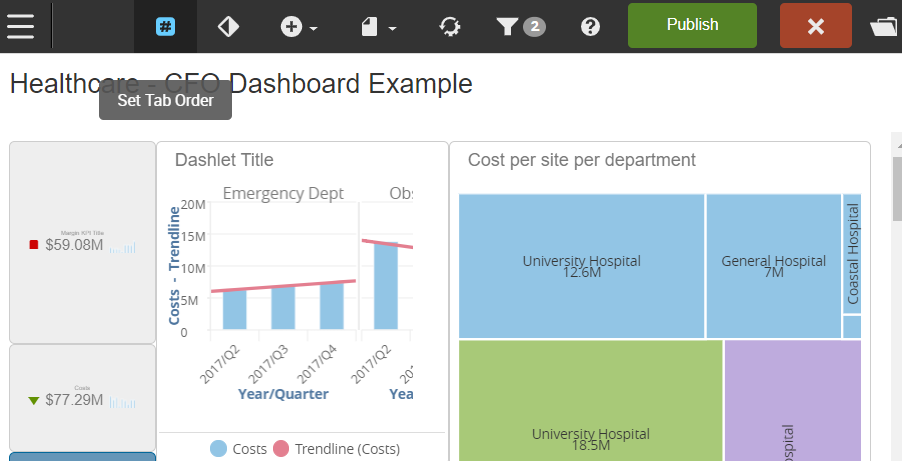The height and width of the screenshot is (461, 902).
Task: Click the refresh settings gear icon
Action: click(x=450, y=27)
